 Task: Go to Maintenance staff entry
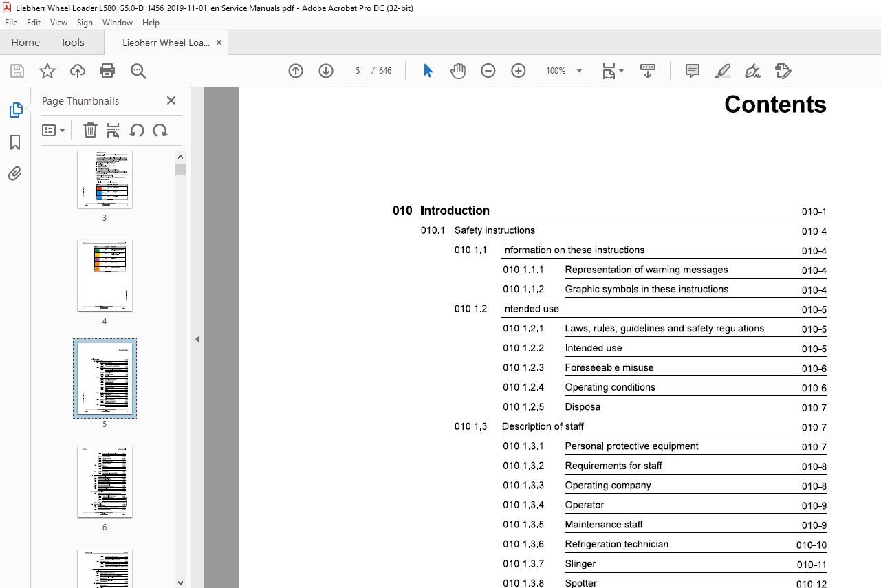[x=604, y=524]
